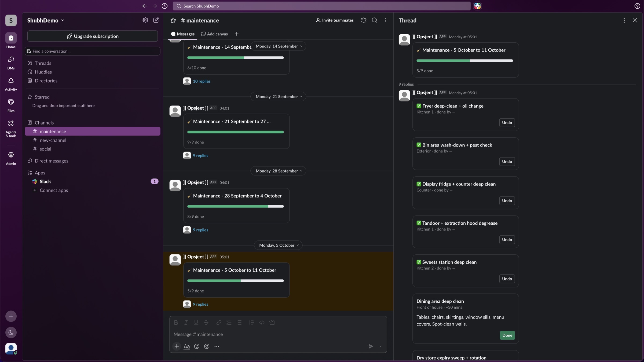Open Activity in the left rail
Screen dimensions: 644x362
pyautogui.click(x=11, y=84)
